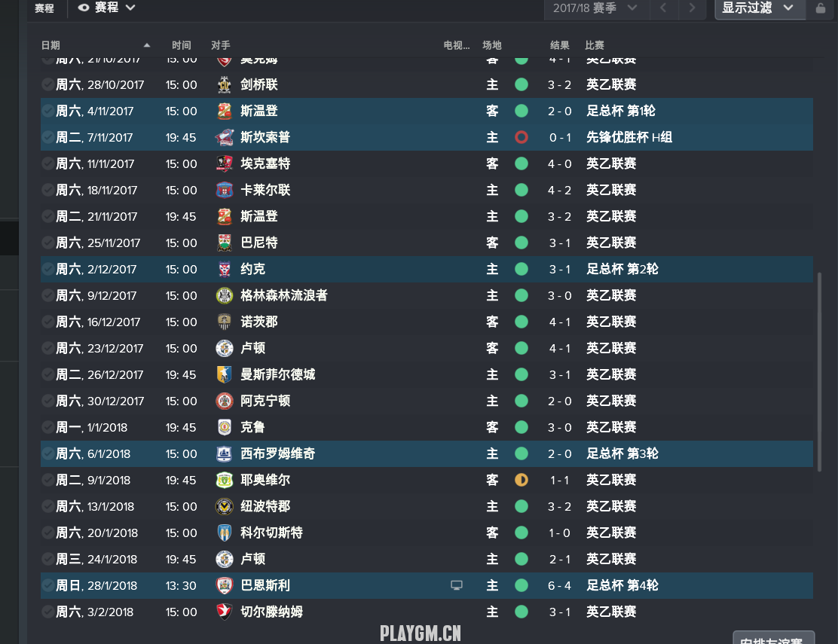Expand the 2017/18 赛季 season dropdown
The width and height of the screenshot is (838, 644).
coord(595,8)
